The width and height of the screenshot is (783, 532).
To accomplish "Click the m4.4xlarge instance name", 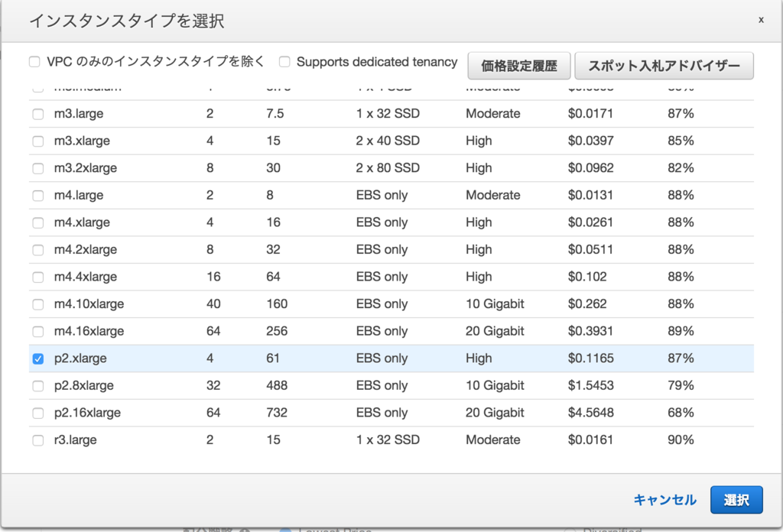I will point(86,277).
